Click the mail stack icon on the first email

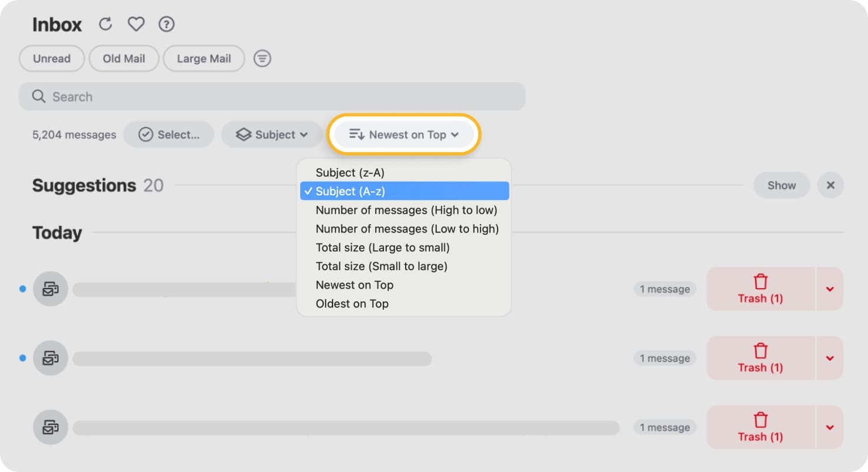point(51,289)
